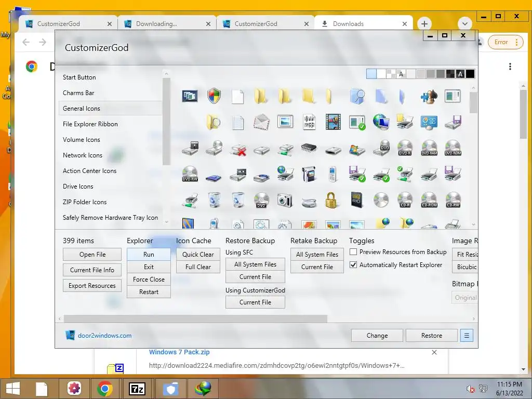The width and height of the screenshot is (532, 399).
Task: Select the film strip video icon
Action: pos(333,122)
